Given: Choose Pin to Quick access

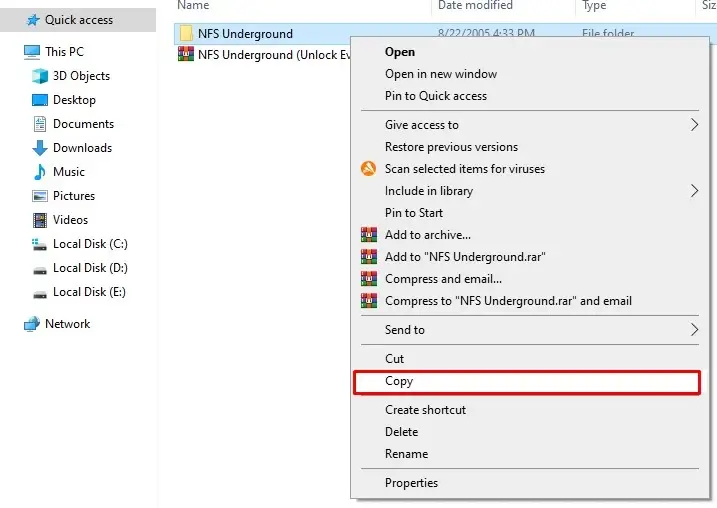Looking at the screenshot, I should tap(530, 96).
